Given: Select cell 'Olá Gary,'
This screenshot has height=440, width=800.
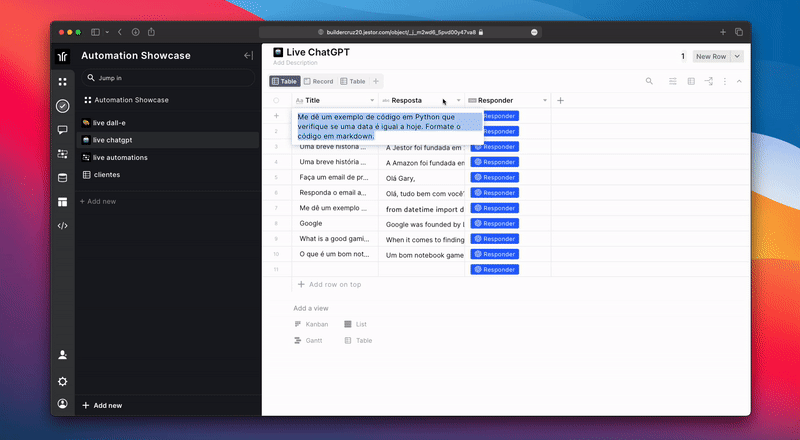Looking at the screenshot, I should coord(421,178).
